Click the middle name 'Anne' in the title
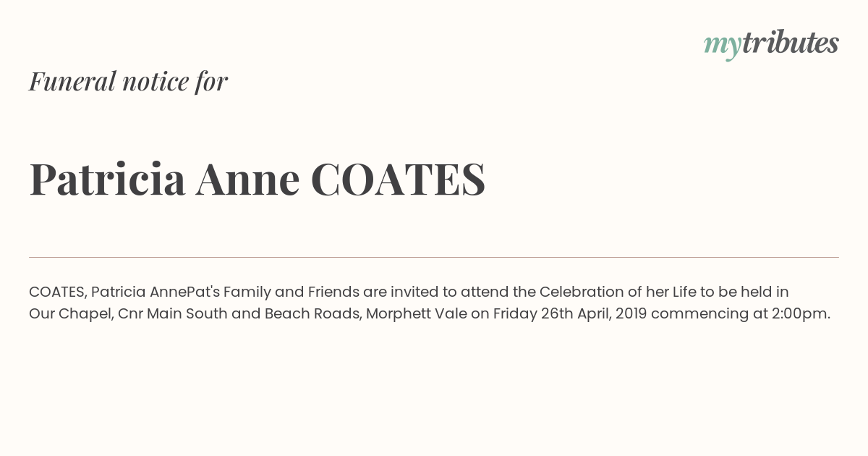 [247, 179]
